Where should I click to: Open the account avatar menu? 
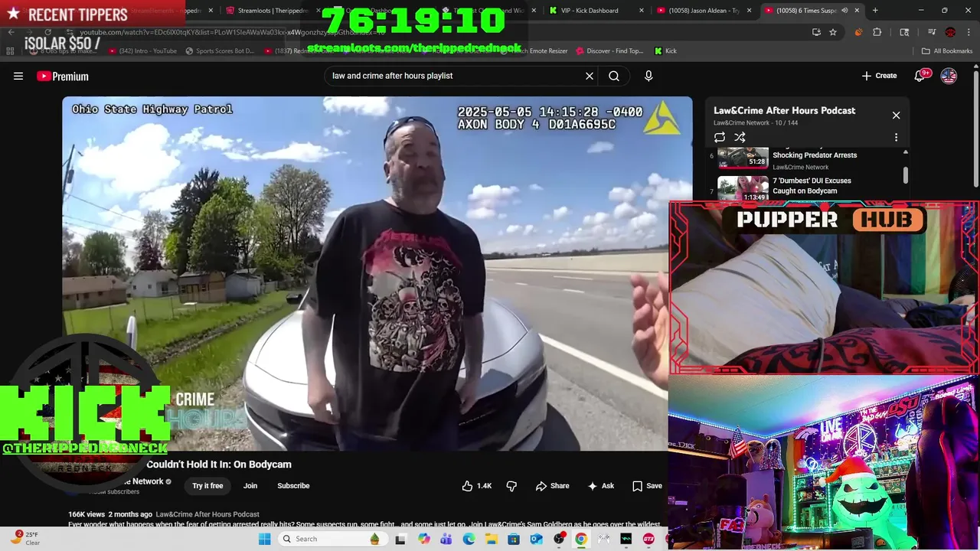[x=949, y=76]
